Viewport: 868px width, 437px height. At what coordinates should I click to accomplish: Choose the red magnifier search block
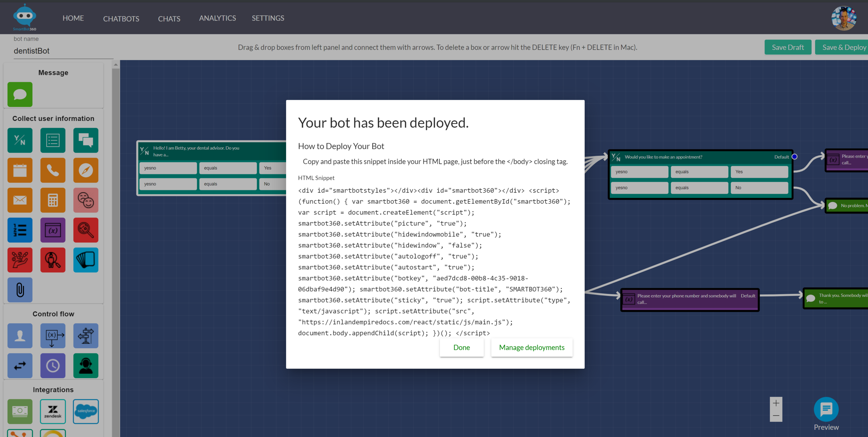coord(86,230)
